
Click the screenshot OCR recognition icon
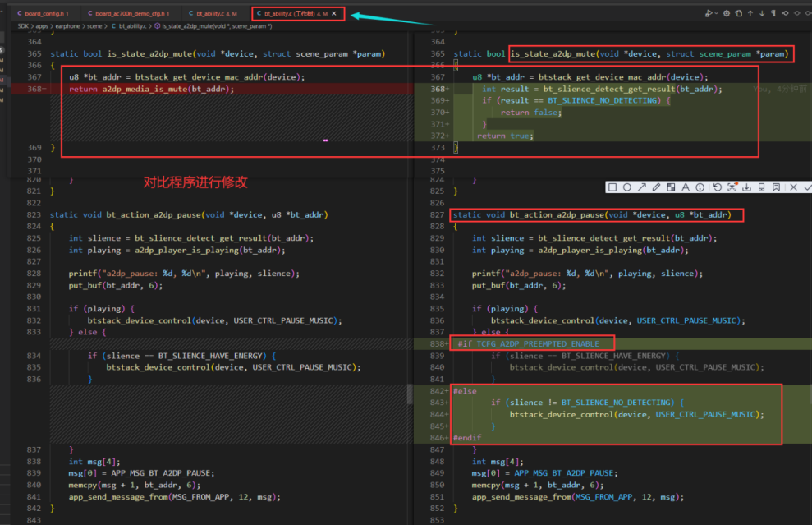pyautogui.click(x=732, y=187)
